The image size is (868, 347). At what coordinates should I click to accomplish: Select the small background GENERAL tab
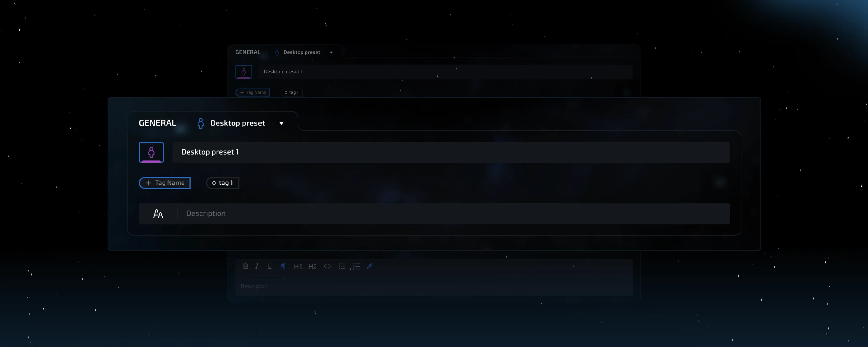(248, 52)
